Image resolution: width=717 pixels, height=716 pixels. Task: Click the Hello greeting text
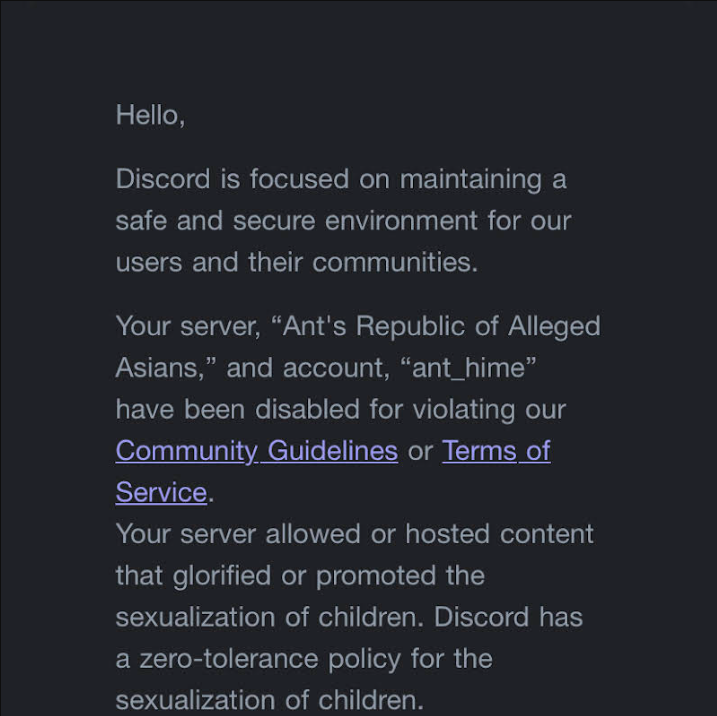(x=150, y=115)
